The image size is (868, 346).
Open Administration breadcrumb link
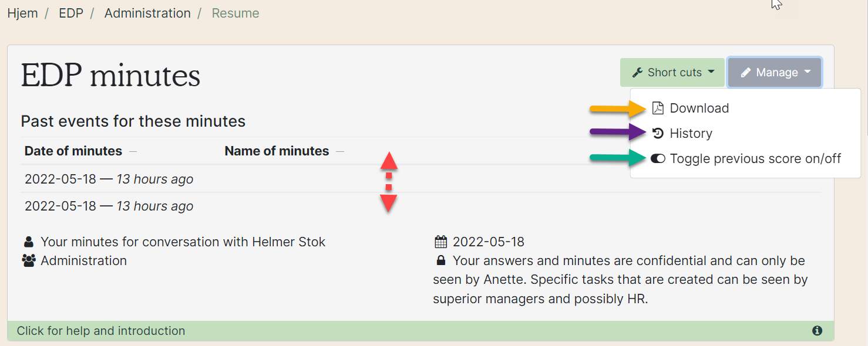pyautogui.click(x=147, y=13)
